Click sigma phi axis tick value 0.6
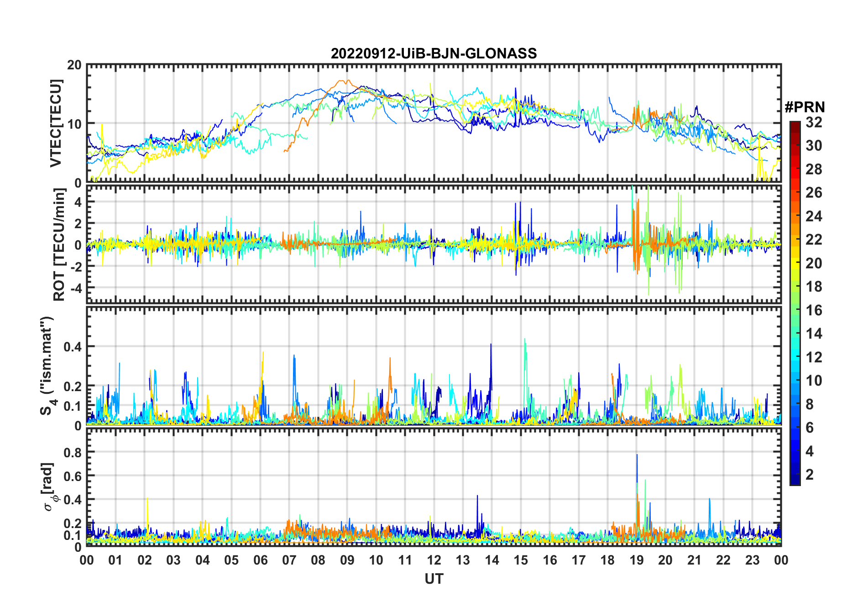 (x=73, y=476)
